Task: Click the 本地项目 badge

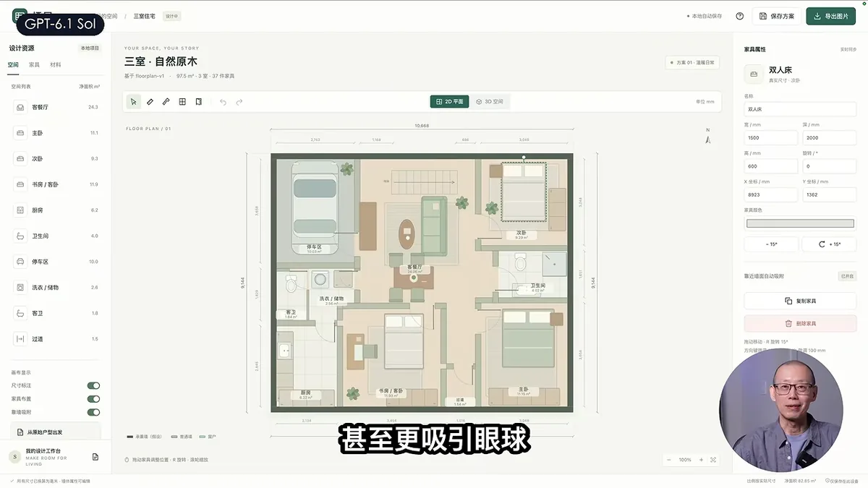Action: [x=90, y=48]
